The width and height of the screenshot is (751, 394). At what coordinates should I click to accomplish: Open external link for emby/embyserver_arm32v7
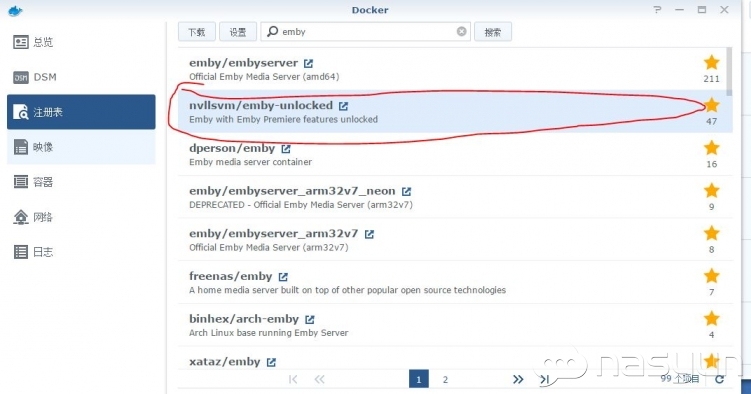pos(369,234)
